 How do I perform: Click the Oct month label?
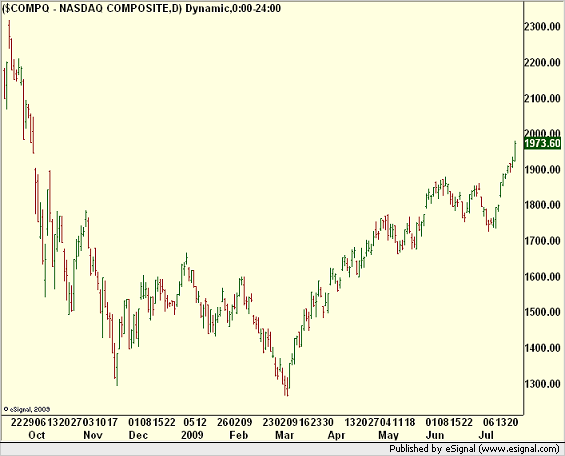[37, 435]
